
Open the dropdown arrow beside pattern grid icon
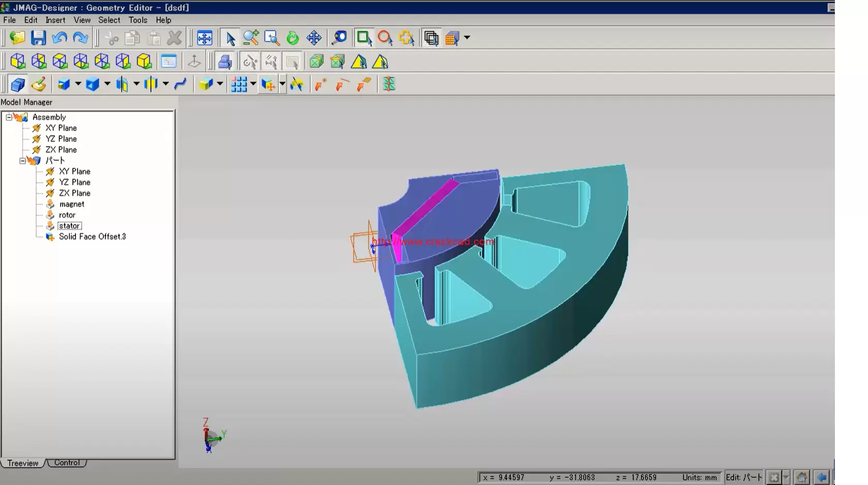253,84
